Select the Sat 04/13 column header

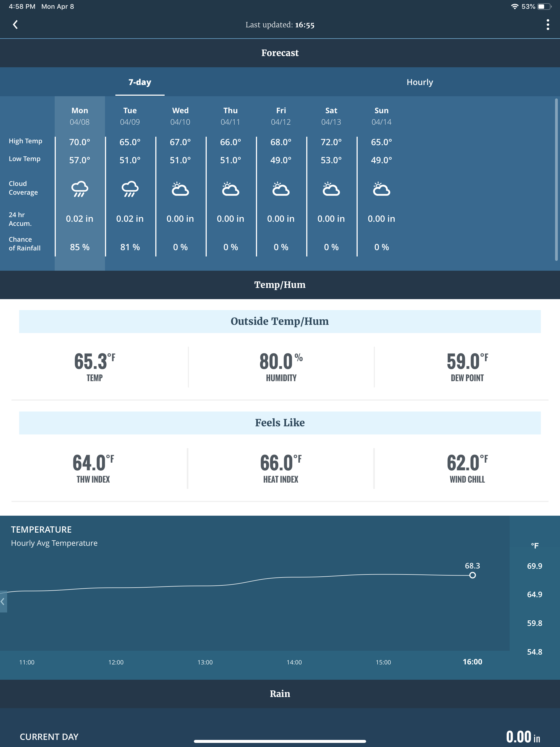click(x=331, y=116)
